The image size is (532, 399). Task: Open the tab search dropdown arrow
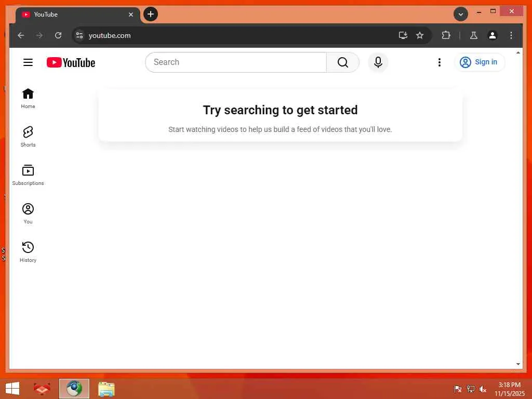coord(460,14)
